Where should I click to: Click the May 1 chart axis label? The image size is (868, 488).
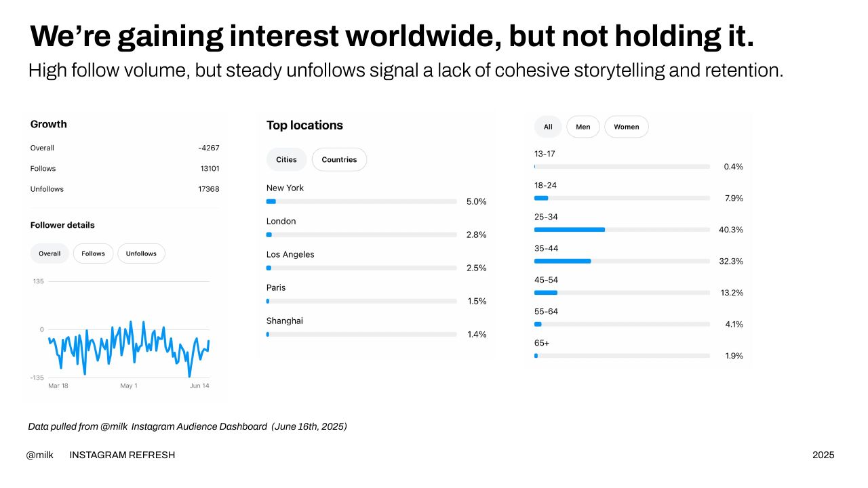(129, 386)
